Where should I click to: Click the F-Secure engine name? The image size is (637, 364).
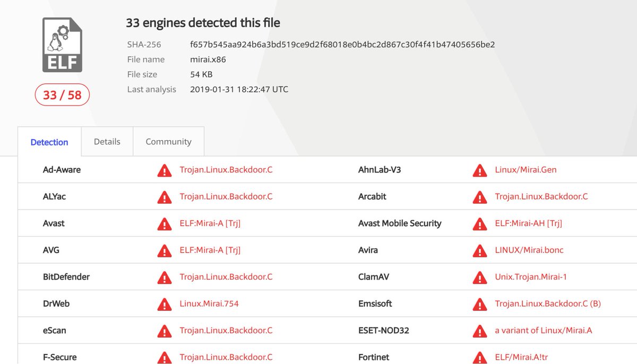tap(59, 357)
